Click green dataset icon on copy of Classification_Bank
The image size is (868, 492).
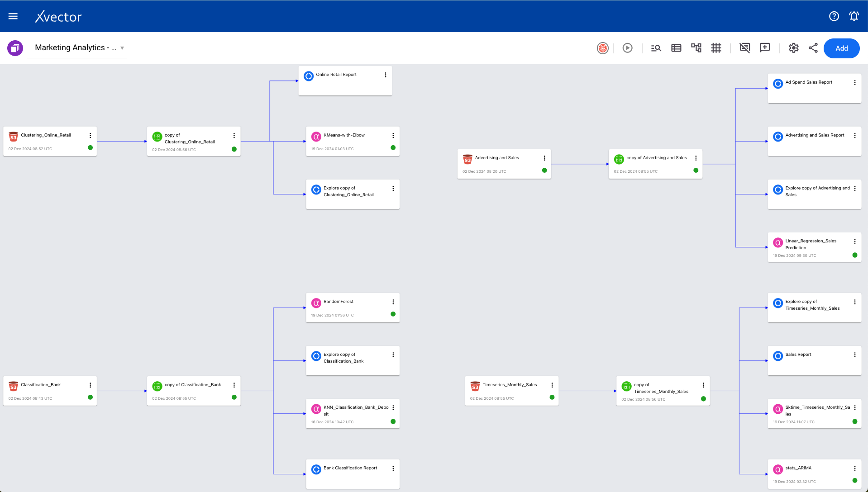pyautogui.click(x=157, y=386)
